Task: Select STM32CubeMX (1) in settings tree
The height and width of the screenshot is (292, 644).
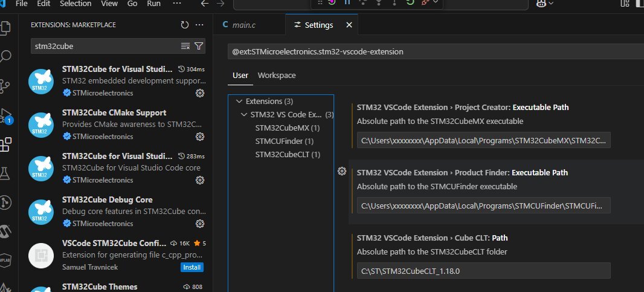Action: point(287,128)
